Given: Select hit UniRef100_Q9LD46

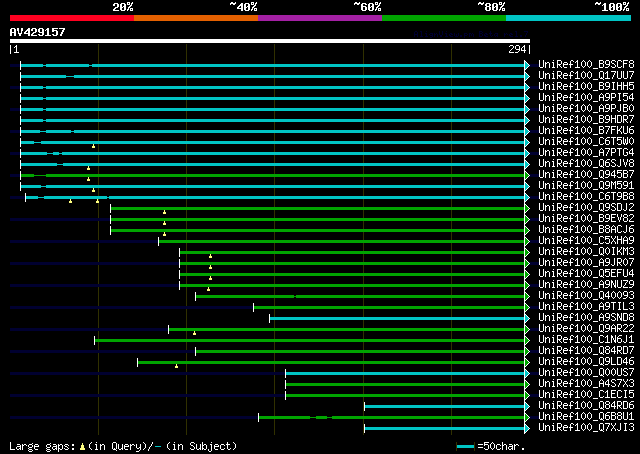Looking at the screenshot, I should (x=586, y=362).
